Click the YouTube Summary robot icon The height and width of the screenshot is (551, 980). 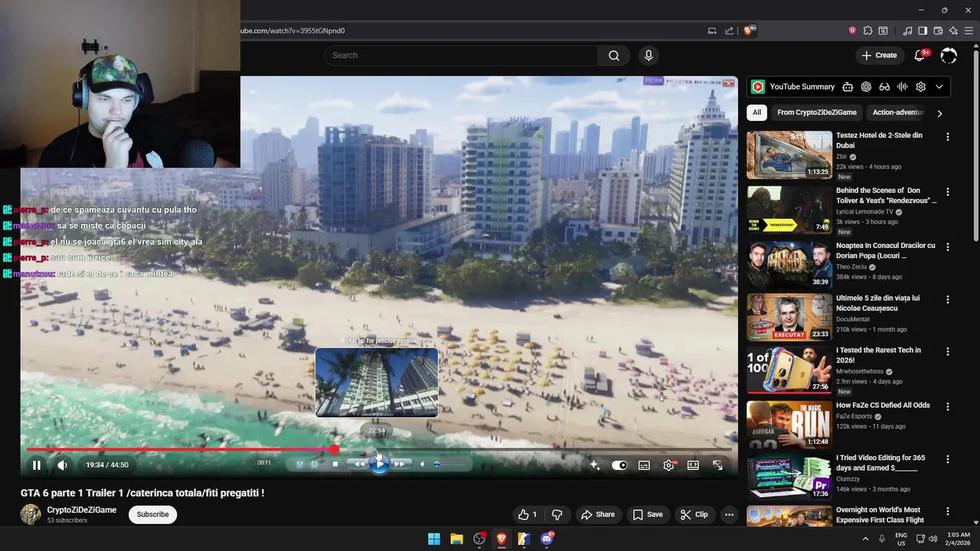pyautogui.click(x=848, y=86)
